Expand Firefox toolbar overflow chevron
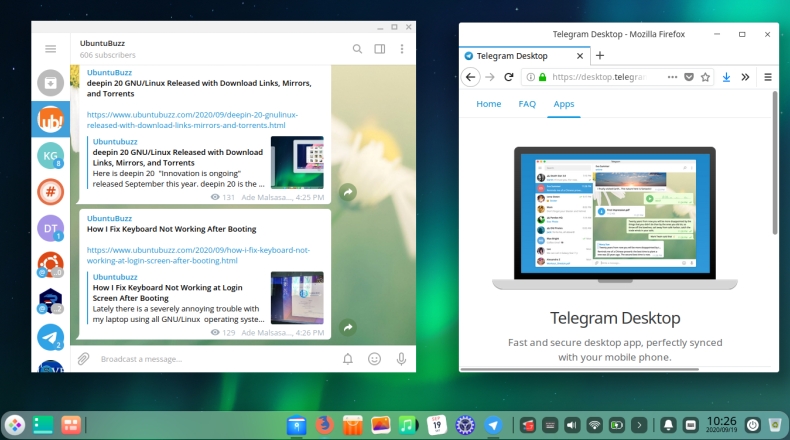The width and height of the screenshot is (790, 440). point(746,77)
